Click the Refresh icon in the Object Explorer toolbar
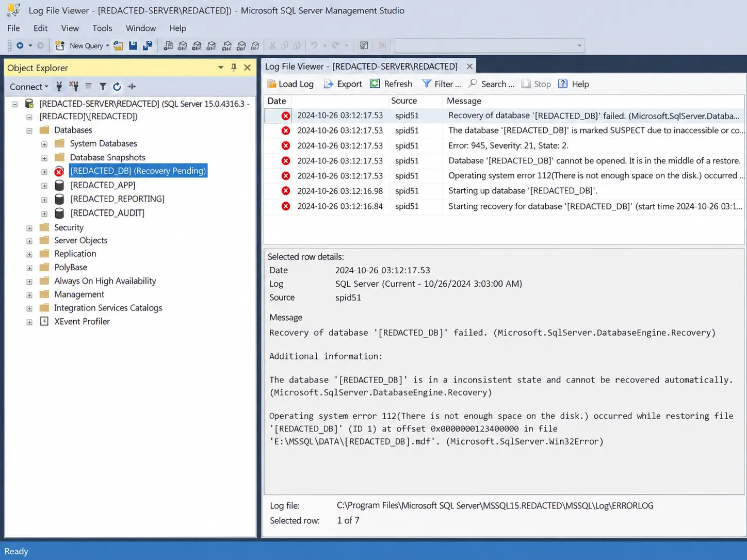747x560 pixels. (117, 86)
